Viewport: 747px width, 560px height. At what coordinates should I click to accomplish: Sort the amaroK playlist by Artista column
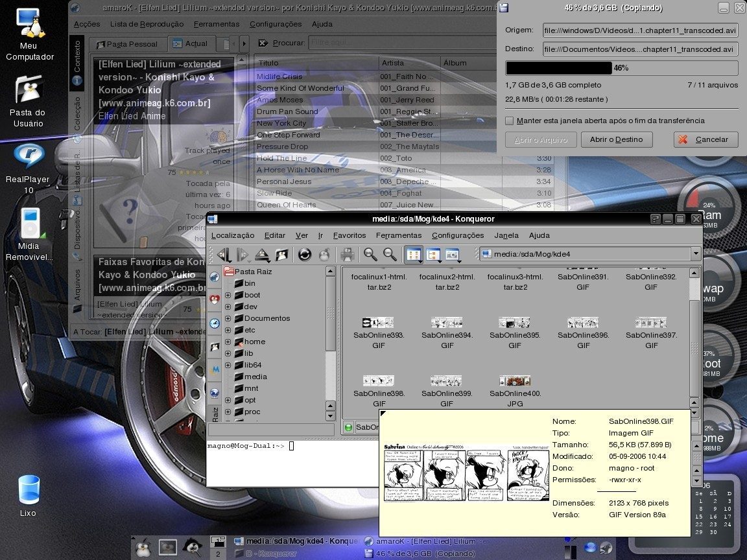pyautogui.click(x=409, y=63)
